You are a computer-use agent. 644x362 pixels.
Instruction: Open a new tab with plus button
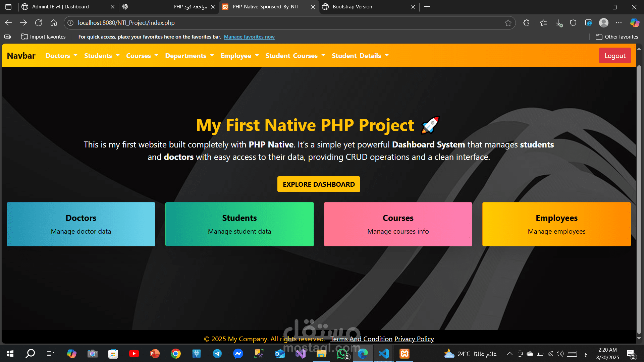tap(427, 7)
